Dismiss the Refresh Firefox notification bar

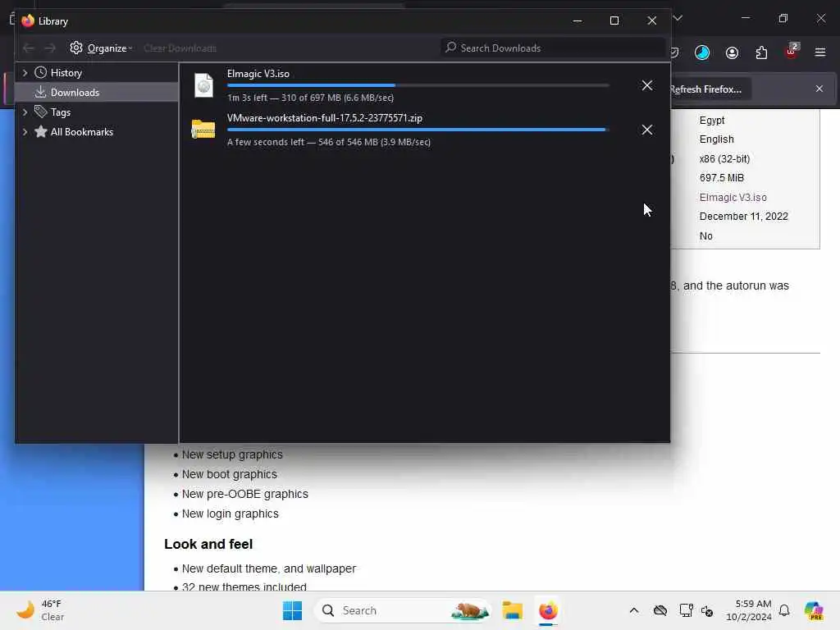(x=819, y=89)
